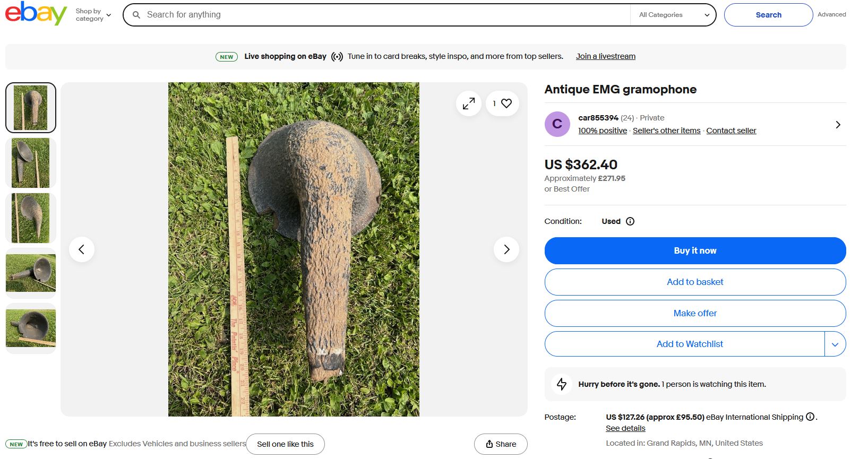Image resolution: width=868 pixels, height=459 pixels.
Task: Click the eBay logo
Action: 36,13
